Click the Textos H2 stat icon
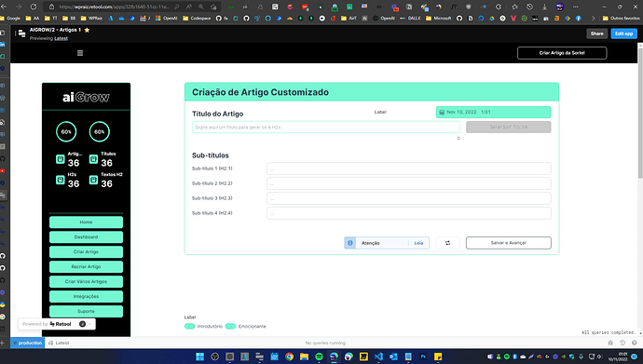The height and width of the screenshot is (364, 643). tap(93, 180)
